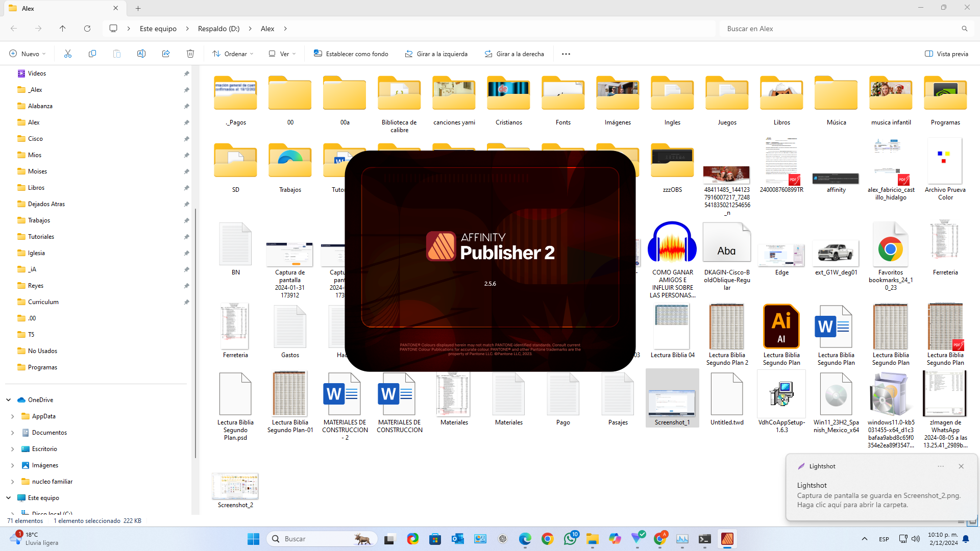Open WhatsApp from the taskbar
The height and width of the screenshot is (551, 980).
click(570, 539)
